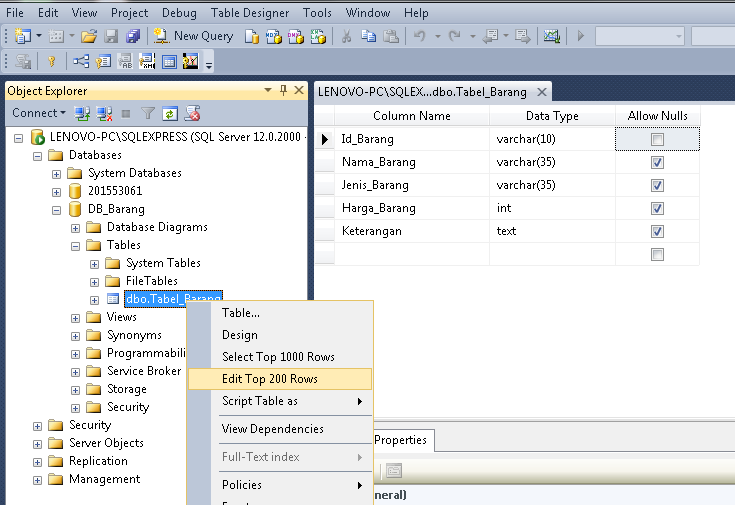Viewport: 735px width, 505px height.
Task: Click the Save All icon
Action: pyautogui.click(x=133, y=36)
